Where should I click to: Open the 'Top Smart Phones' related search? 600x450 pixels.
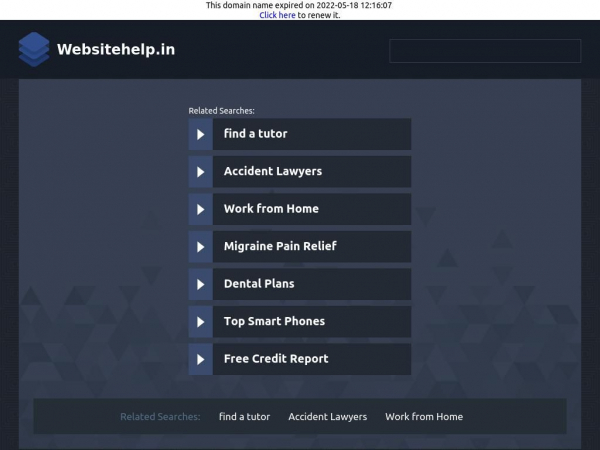click(274, 322)
